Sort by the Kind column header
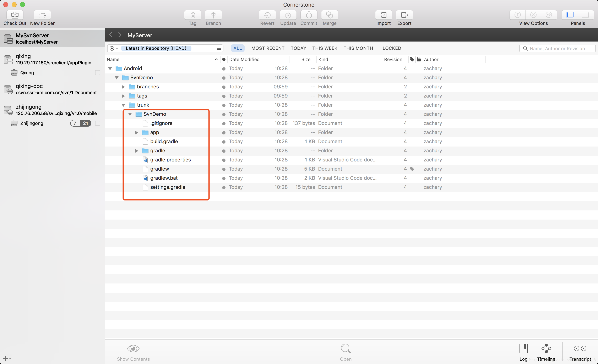Viewport: 598px width, 364px height. pyautogui.click(x=348, y=59)
